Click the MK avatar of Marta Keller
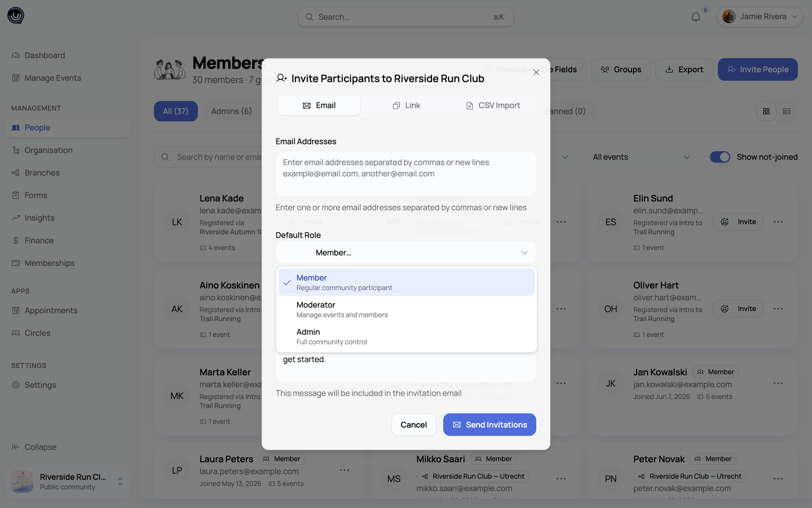Image resolution: width=812 pixels, height=508 pixels. 177,396
